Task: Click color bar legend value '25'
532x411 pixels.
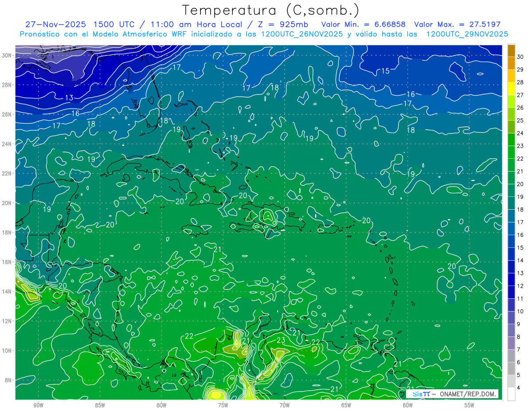Action: point(520,121)
